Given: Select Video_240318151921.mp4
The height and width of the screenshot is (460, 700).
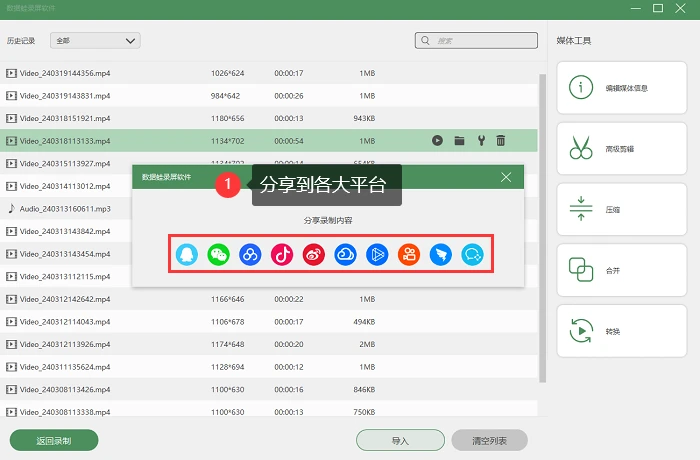Looking at the screenshot, I should [269, 118].
